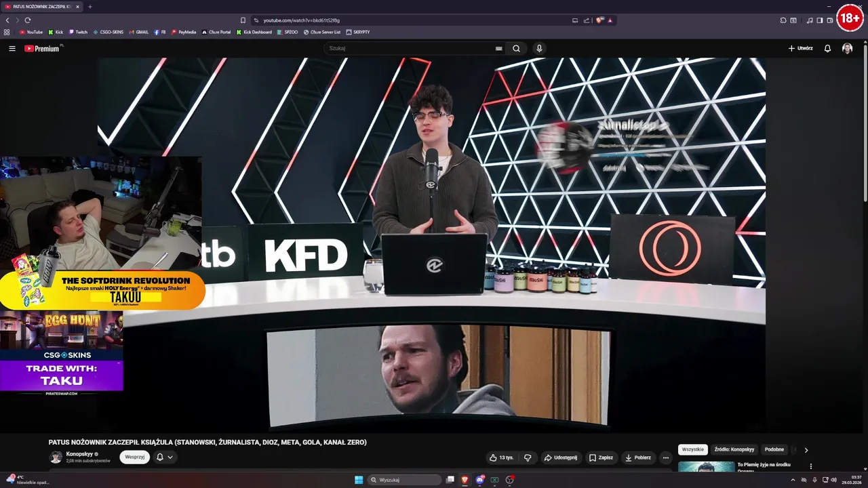Open Brave browser in the taskbar
The width and height of the screenshot is (868, 488).
(x=465, y=480)
